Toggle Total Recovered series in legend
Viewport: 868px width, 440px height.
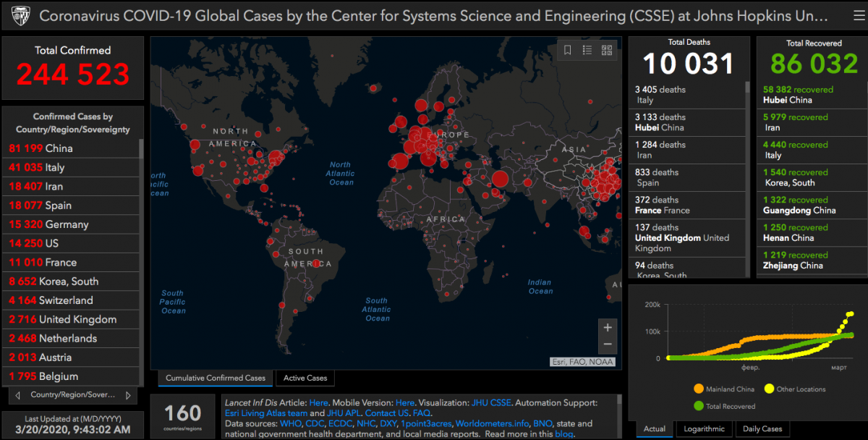[723, 406]
